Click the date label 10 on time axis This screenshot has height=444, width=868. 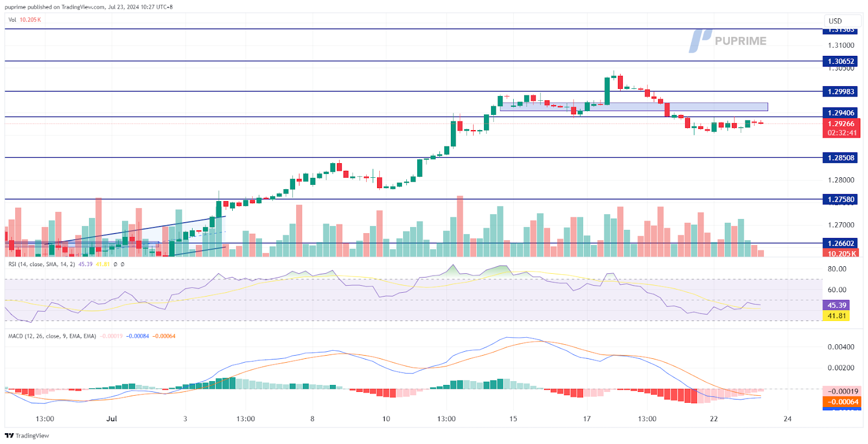386,419
